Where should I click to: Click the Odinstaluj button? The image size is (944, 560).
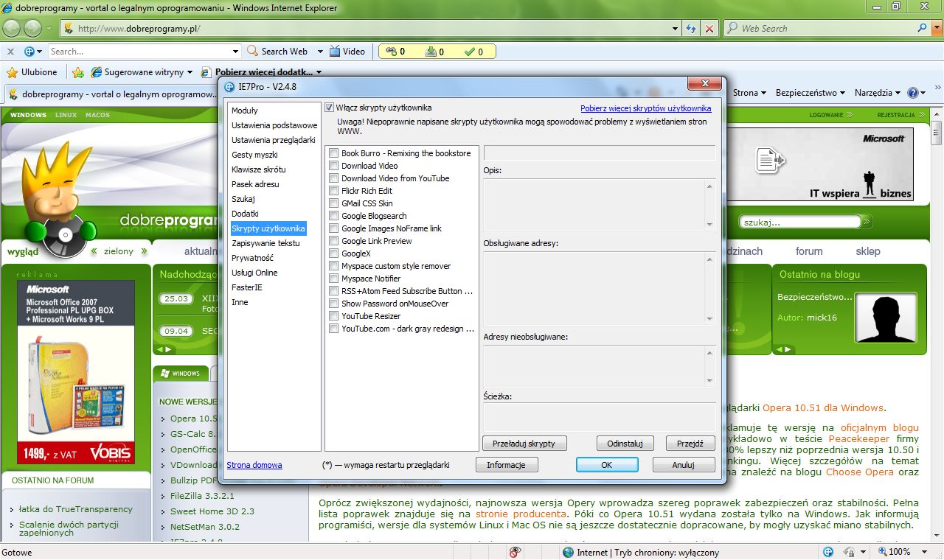click(x=625, y=444)
